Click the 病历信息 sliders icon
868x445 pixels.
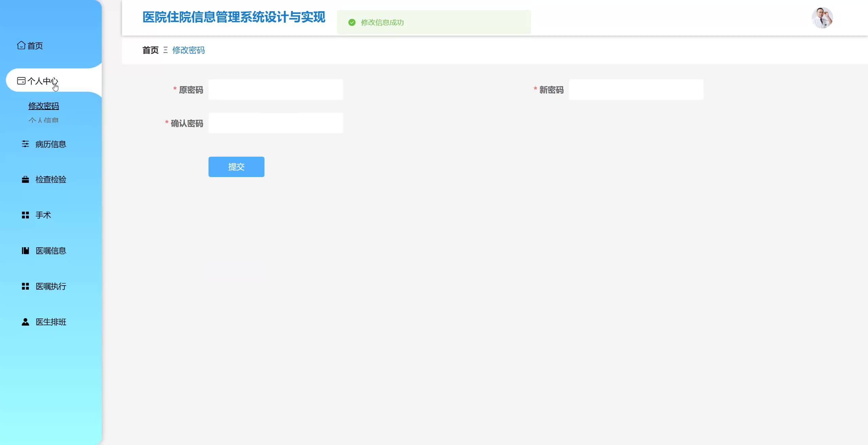(25, 144)
